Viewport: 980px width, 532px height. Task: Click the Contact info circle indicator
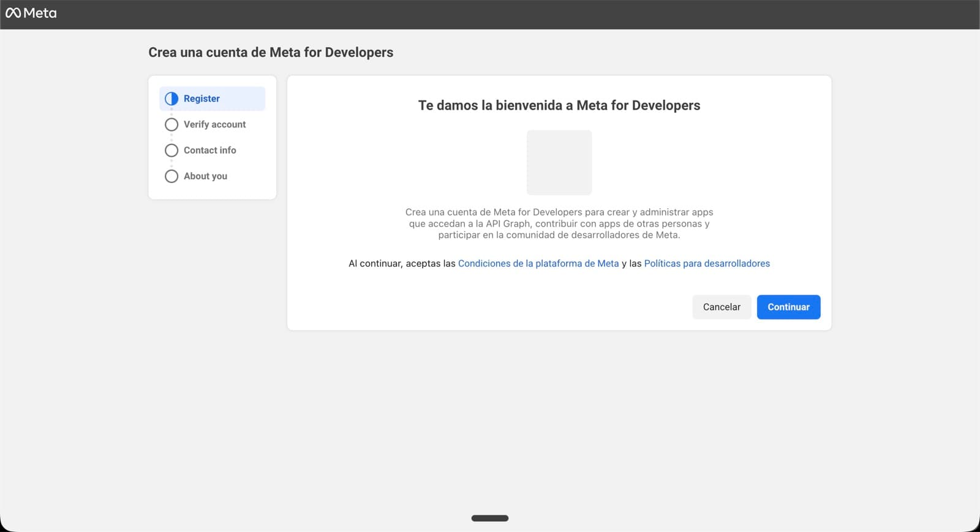pyautogui.click(x=171, y=150)
